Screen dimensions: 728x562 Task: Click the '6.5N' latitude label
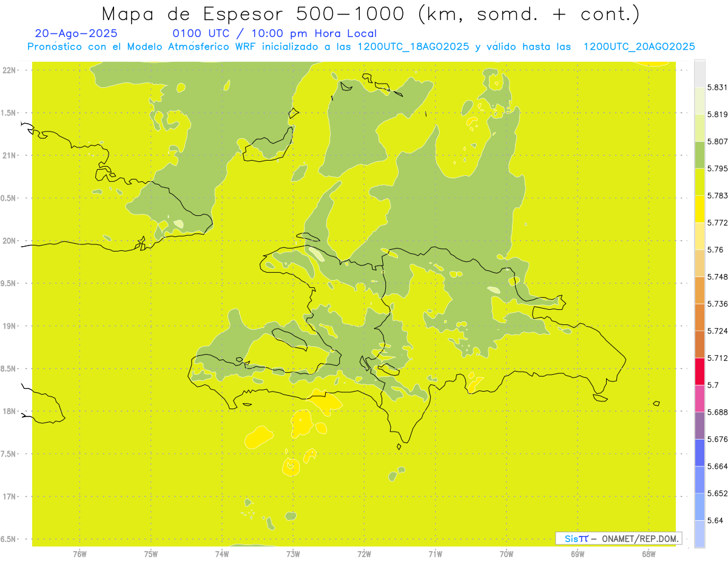8,539
